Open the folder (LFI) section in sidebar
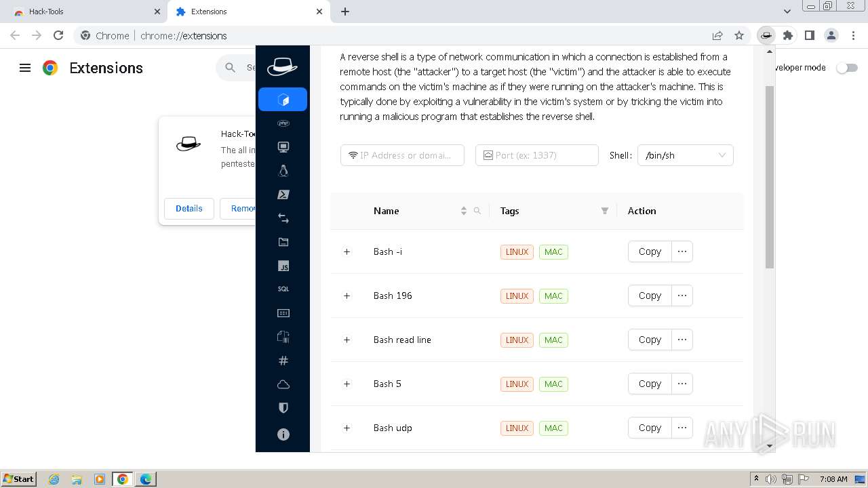 click(283, 242)
